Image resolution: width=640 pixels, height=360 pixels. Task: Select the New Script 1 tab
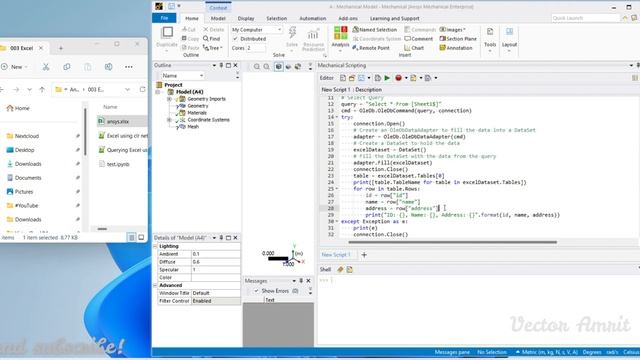(x=336, y=255)
